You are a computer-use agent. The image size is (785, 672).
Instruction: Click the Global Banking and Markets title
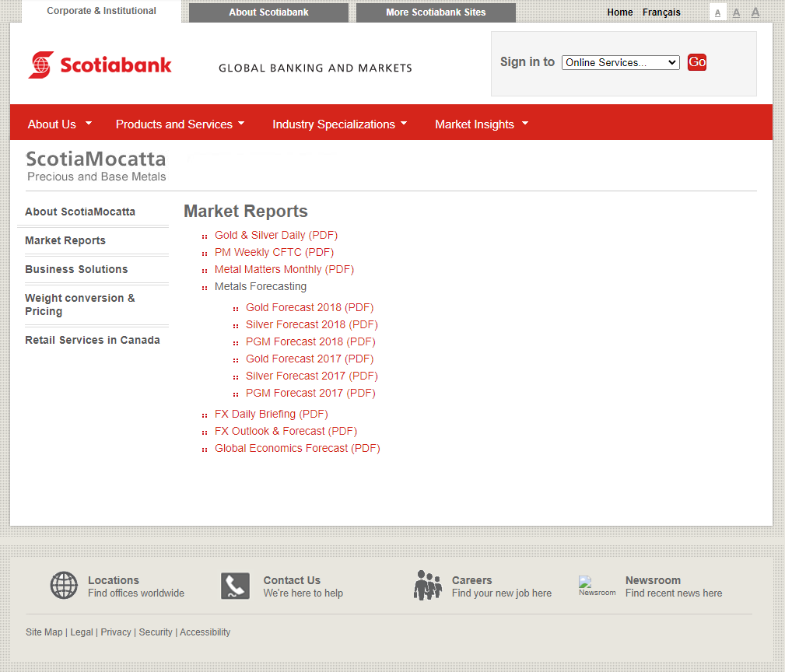click(315, 68)
